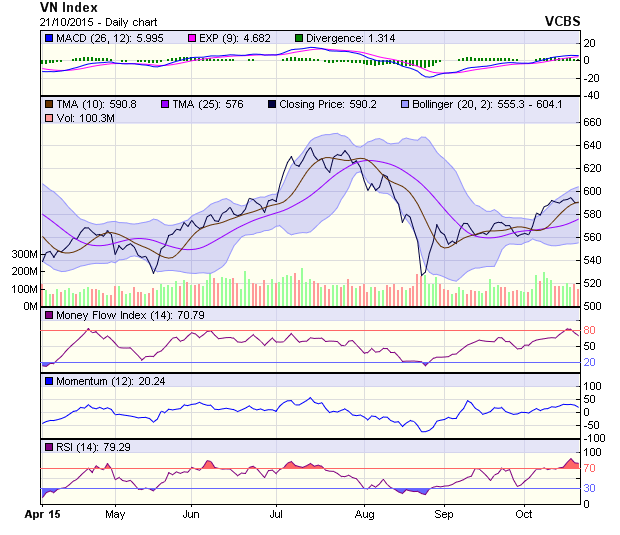Click the VCBS label at top right
The height and width of the screenshot is (535, 620).
(x=562, y=21)
